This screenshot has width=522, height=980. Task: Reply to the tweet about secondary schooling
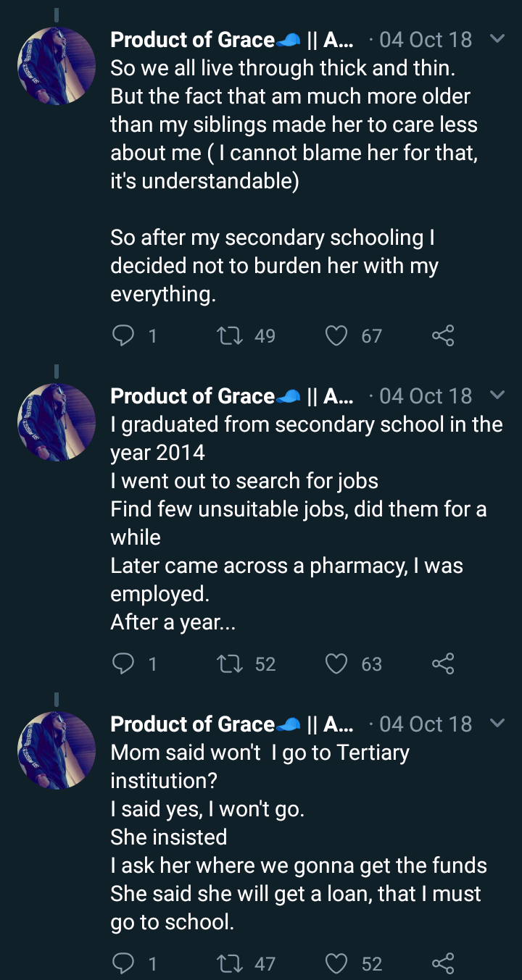[124, 335]
